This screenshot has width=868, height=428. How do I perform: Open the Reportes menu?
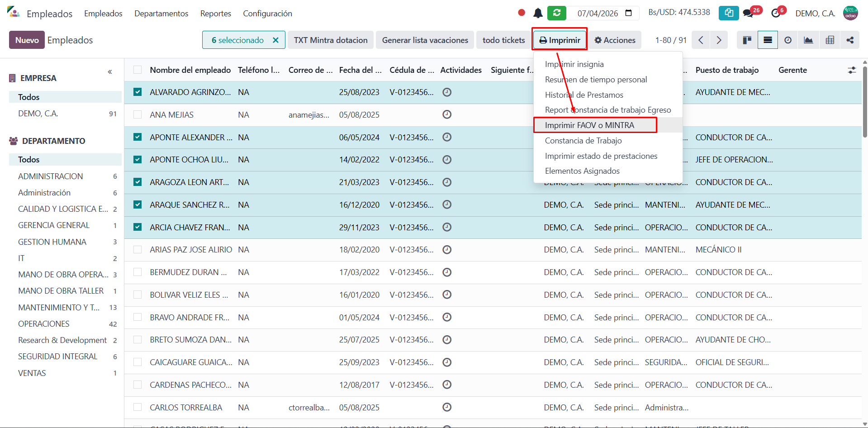coord(215,14)
